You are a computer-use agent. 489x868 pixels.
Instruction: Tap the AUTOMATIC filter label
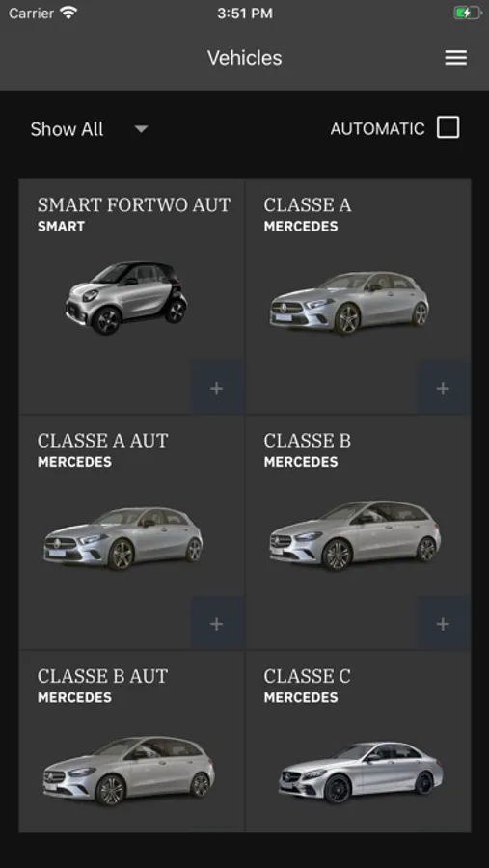click(378, 128)
